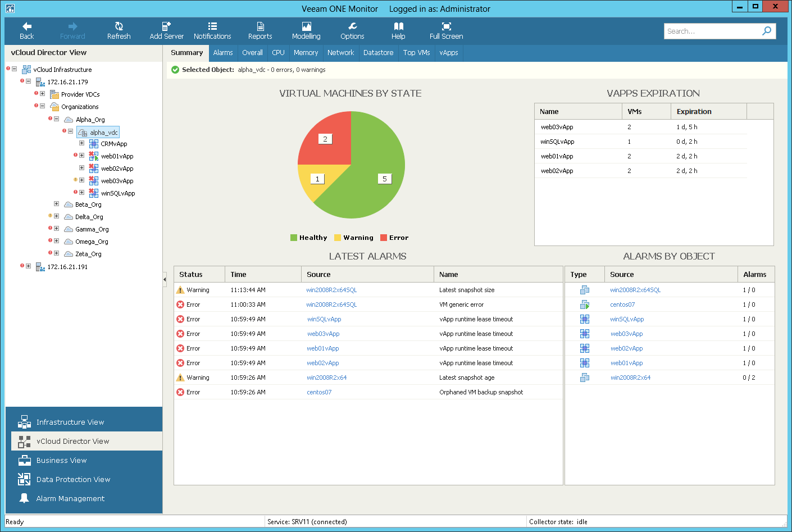Click the search magnifier icon
792x532 pixels.
767,31
